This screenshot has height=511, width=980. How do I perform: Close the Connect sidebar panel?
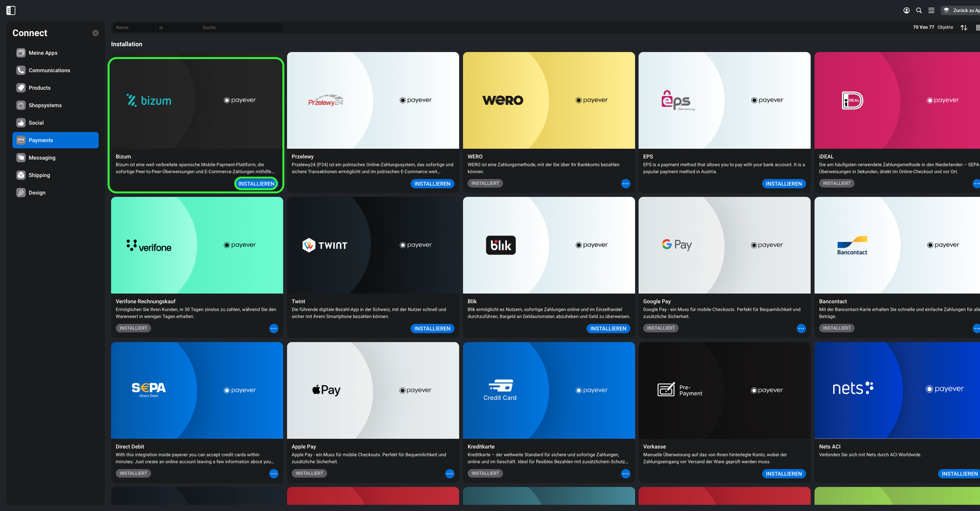point(96,33)
